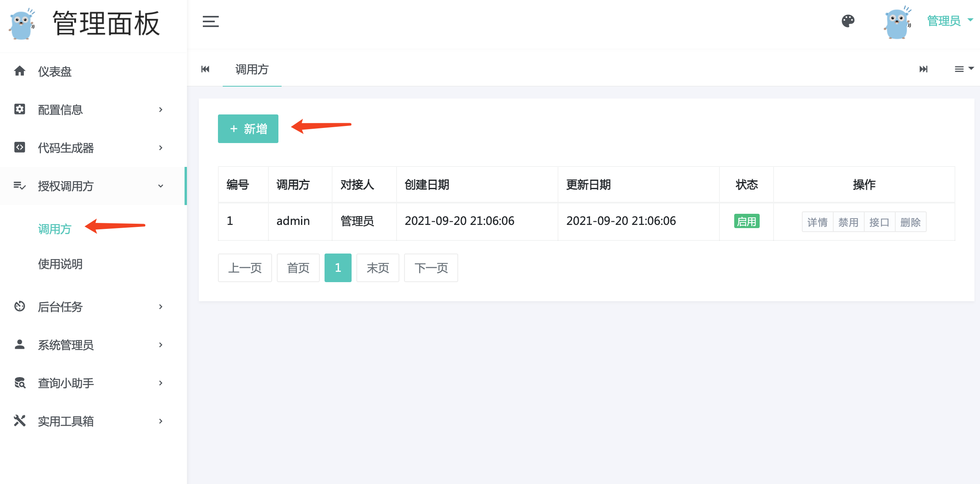Click the dashboard home icon
Viewport: 980px width, 484px height.
19,71
